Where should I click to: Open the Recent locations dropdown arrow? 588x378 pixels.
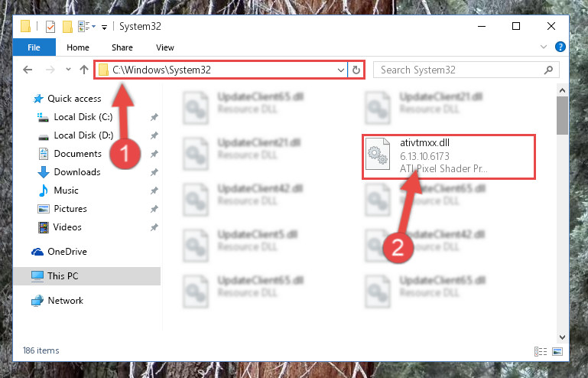[68, 70]
